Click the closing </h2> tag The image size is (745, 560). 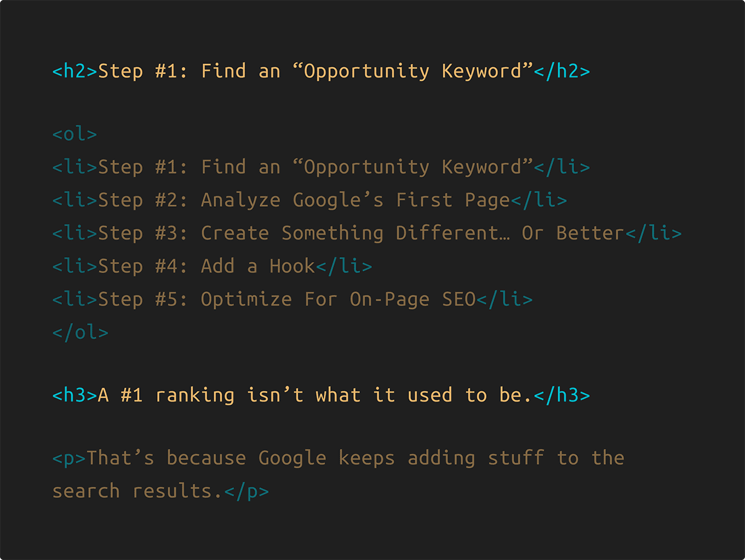pos(562,71)
